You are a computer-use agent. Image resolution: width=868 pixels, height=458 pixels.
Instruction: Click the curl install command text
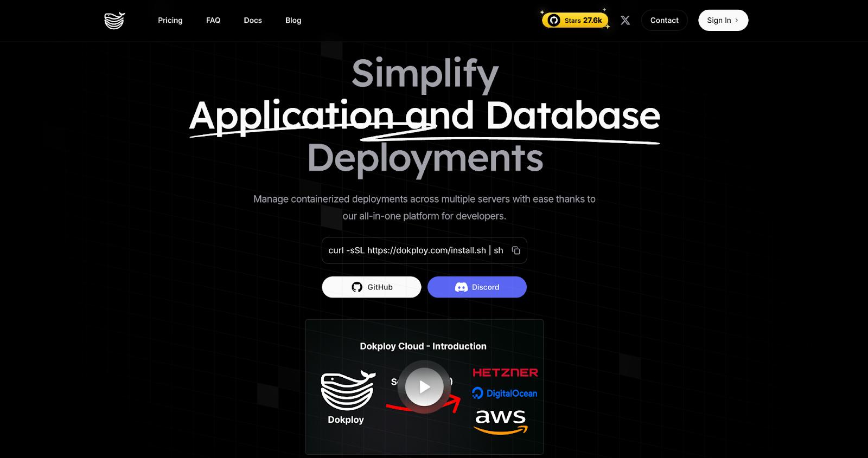(416, 250)
